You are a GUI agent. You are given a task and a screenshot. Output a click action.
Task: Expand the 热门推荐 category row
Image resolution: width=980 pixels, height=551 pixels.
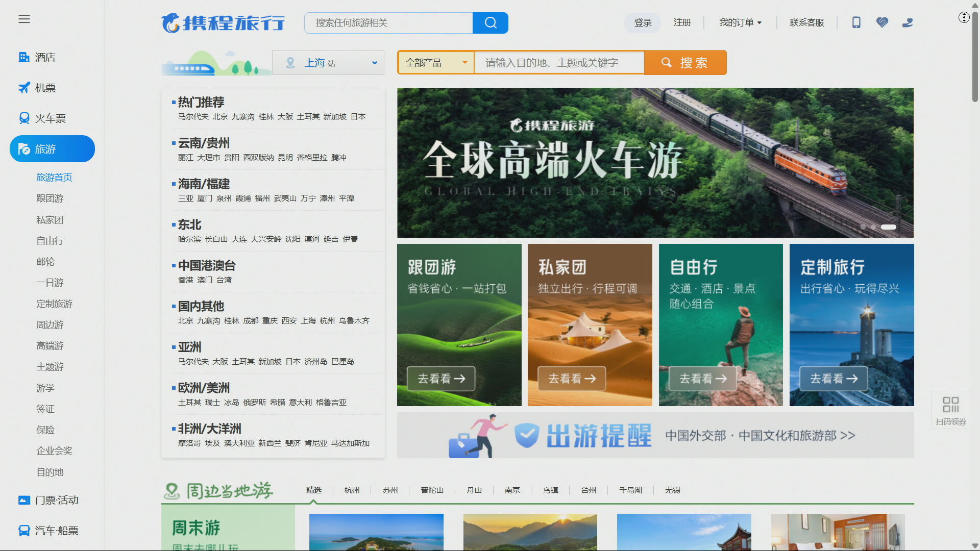pyautogui.click(x=273, y=108)
